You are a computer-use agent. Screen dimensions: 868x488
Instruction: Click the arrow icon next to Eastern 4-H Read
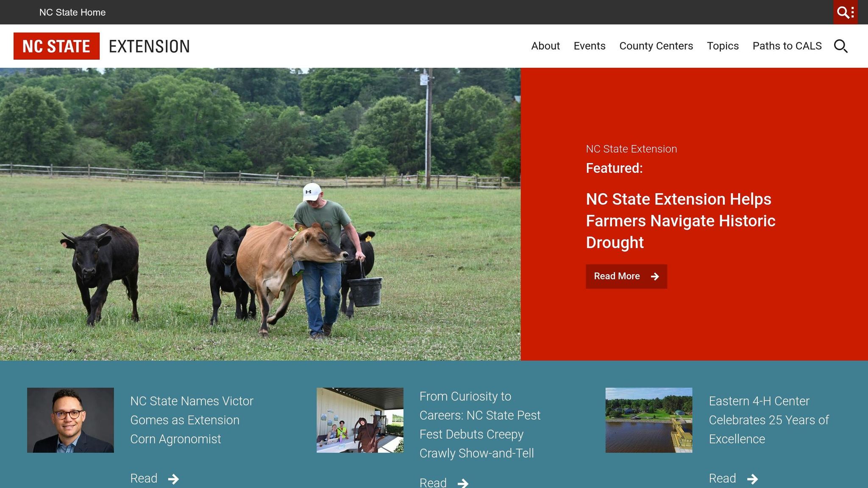tap(752, 479)
